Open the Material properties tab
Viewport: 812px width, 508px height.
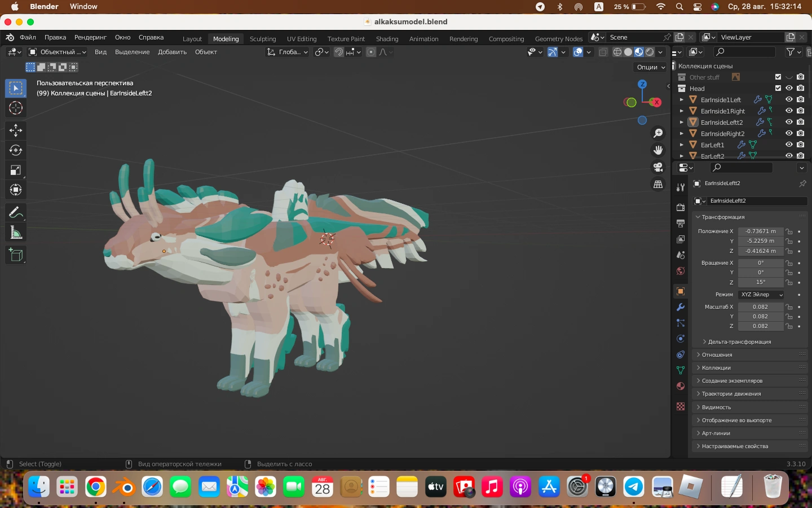pos(681,386)
